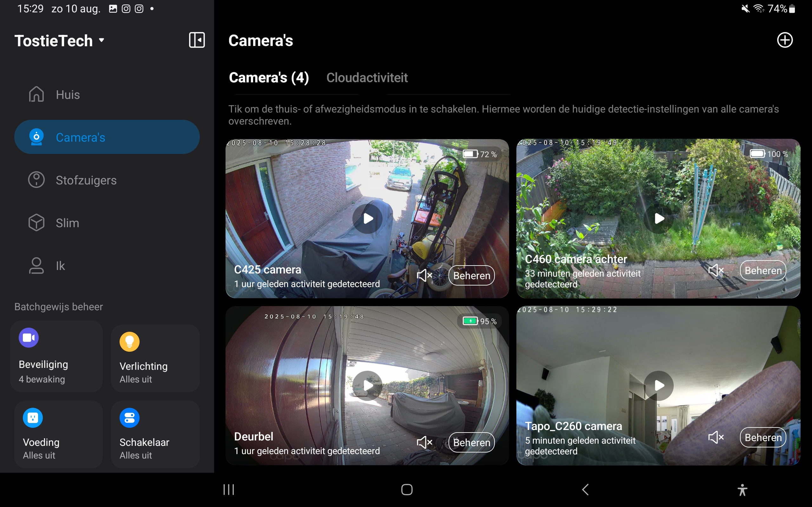
Task: Open the Beveiliging batch control tile
Action: [56, 356]
